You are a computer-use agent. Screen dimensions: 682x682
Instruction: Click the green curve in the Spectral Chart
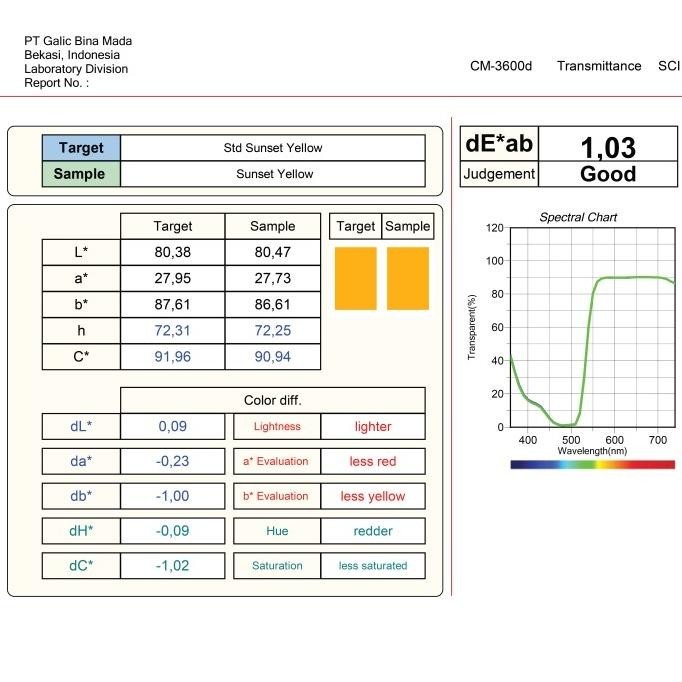point(580,330)
